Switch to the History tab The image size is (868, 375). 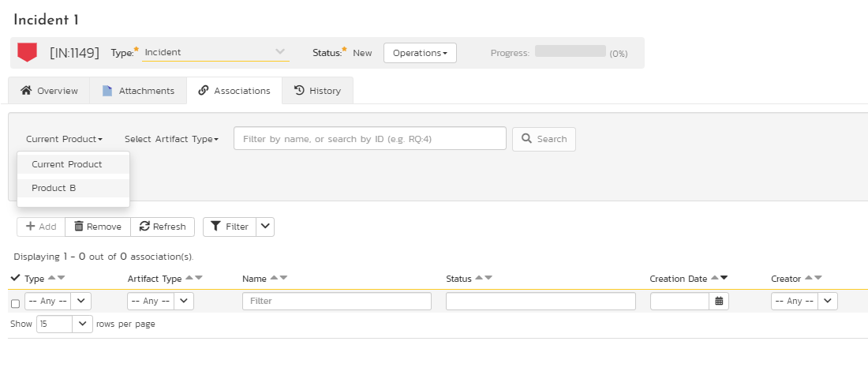click(x=317, y=90)
